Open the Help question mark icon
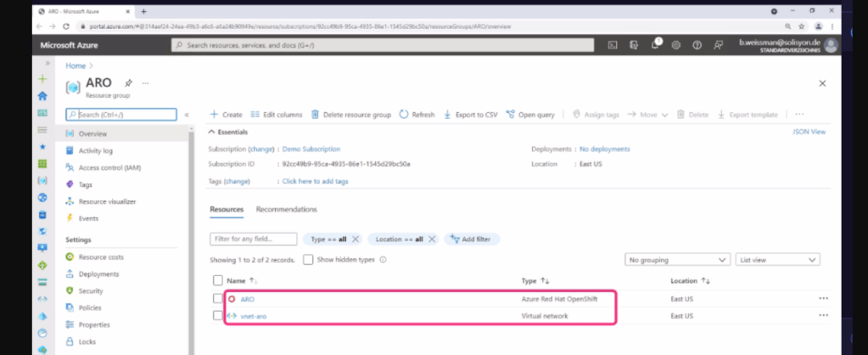 [697, 45]
